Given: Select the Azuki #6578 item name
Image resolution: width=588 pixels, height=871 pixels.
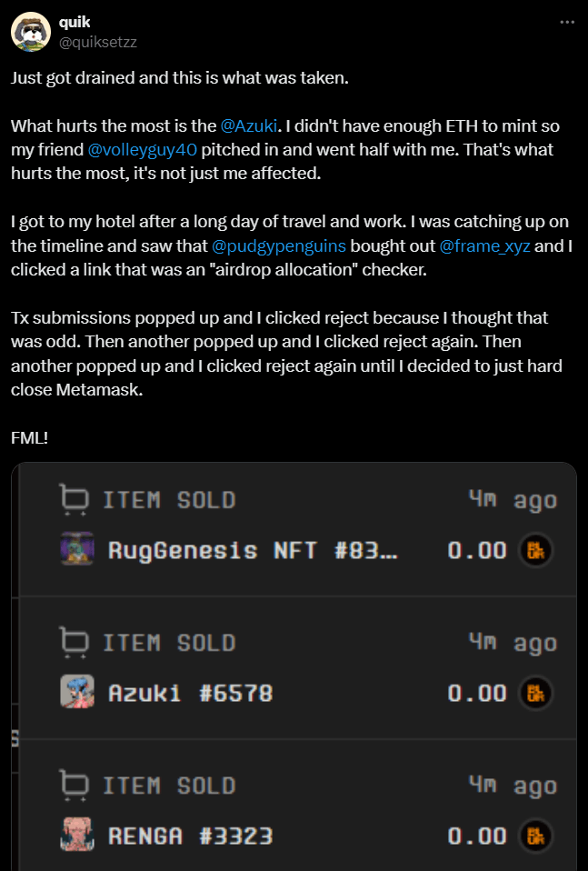Looking at the screenshot, I should [x=191, y=694].
